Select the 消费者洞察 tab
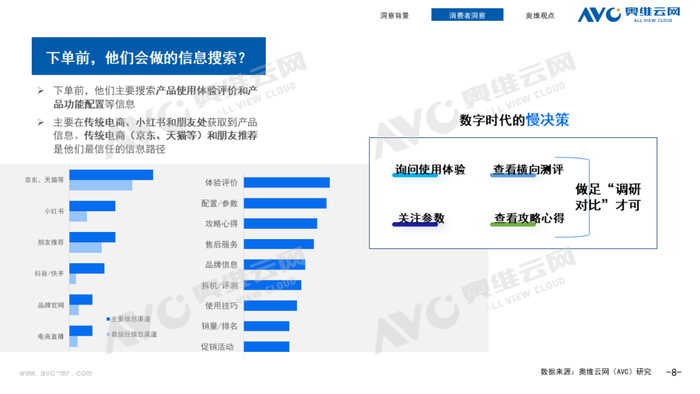The width and height of the screenshot is (700, 394). (x=467, y=15)
